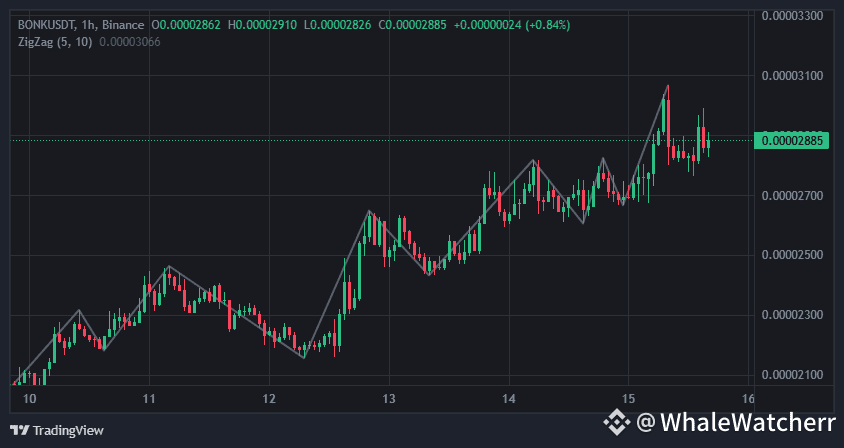Click the 0.00003300 price axis label
Screen dimensions: 844x448
(792, 15)
